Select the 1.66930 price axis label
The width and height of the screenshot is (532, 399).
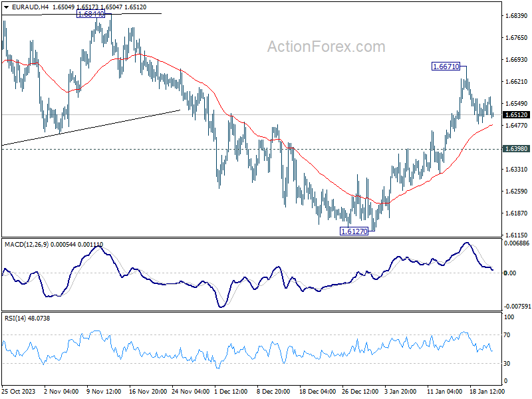(x=517, y=59)
